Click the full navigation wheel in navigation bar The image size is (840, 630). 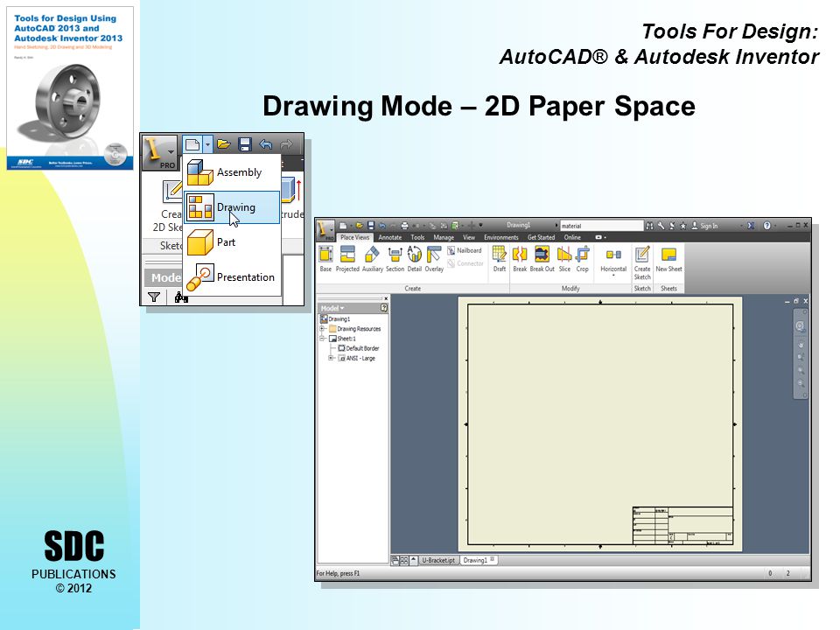coord(801,326)
